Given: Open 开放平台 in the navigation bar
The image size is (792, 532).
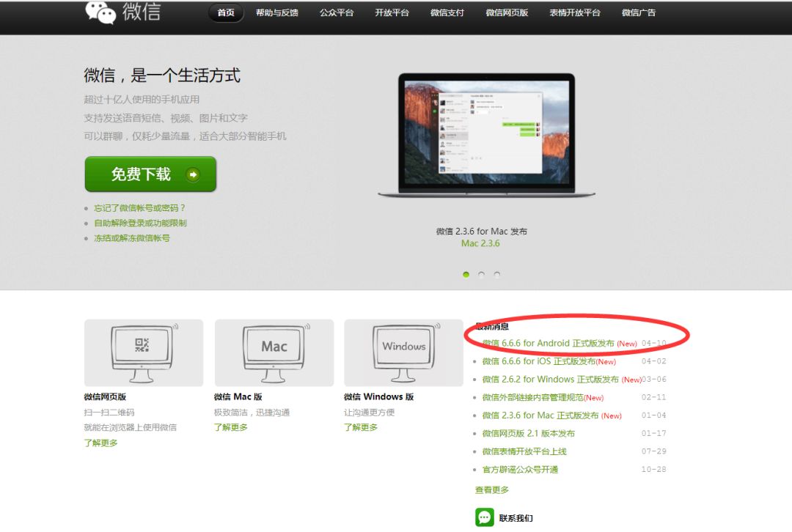Looking at the screenshot, I should pos(392,12).
